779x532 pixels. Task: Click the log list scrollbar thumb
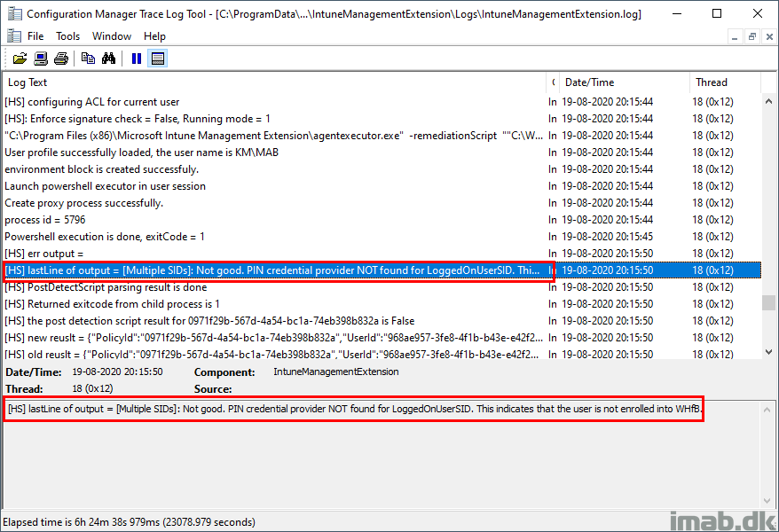point(768,302)
